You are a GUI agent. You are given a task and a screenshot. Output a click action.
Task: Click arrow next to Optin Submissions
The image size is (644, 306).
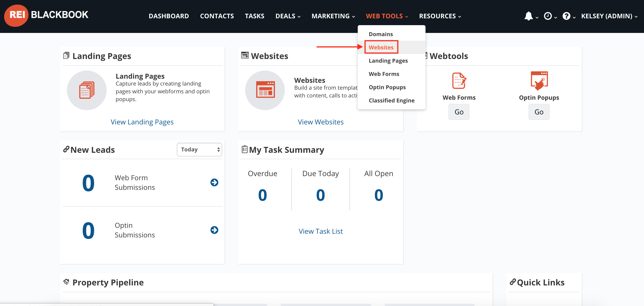click(214, 230)
